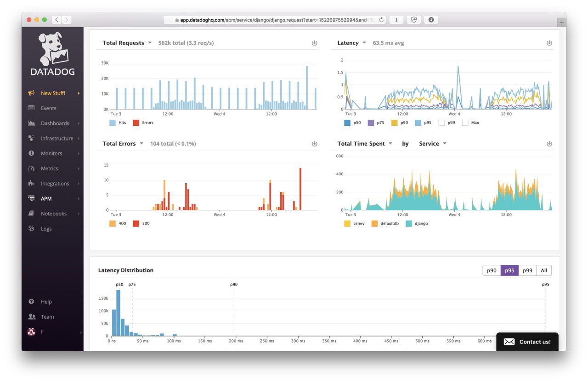
Task: Click the browser back arrow
Action: coord(57,20)
